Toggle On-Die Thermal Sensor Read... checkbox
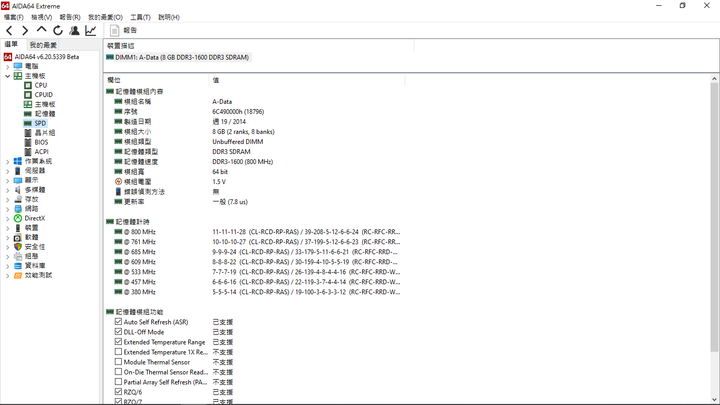Image resolution: width=720 pixels, height=405 pixels. click(x=118, y=372)
